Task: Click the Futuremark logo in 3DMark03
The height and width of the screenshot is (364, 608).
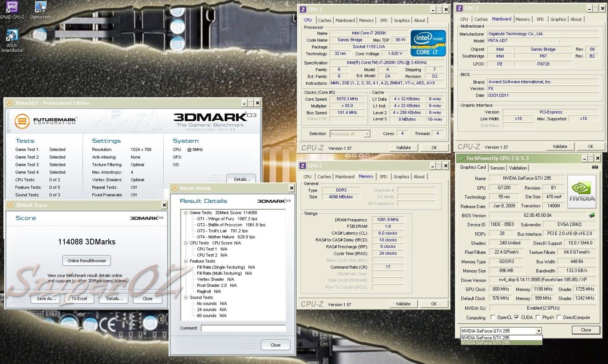Action: click(46, 121)
